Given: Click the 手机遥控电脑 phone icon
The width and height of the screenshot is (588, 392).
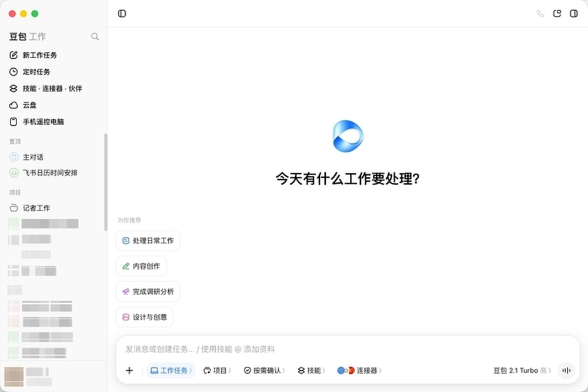Looking at the screenshot, I should (x=14, y=122).
